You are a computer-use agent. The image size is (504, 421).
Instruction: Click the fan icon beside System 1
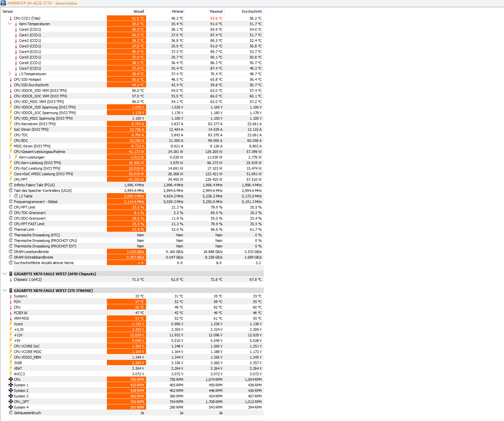click(x=11, y=385)
